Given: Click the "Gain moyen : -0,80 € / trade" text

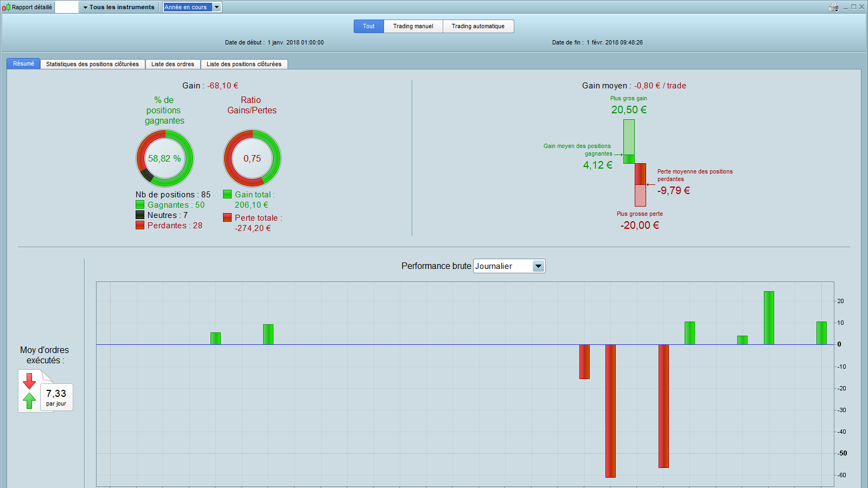Looking at the screenshot, I should click(634, 86).
